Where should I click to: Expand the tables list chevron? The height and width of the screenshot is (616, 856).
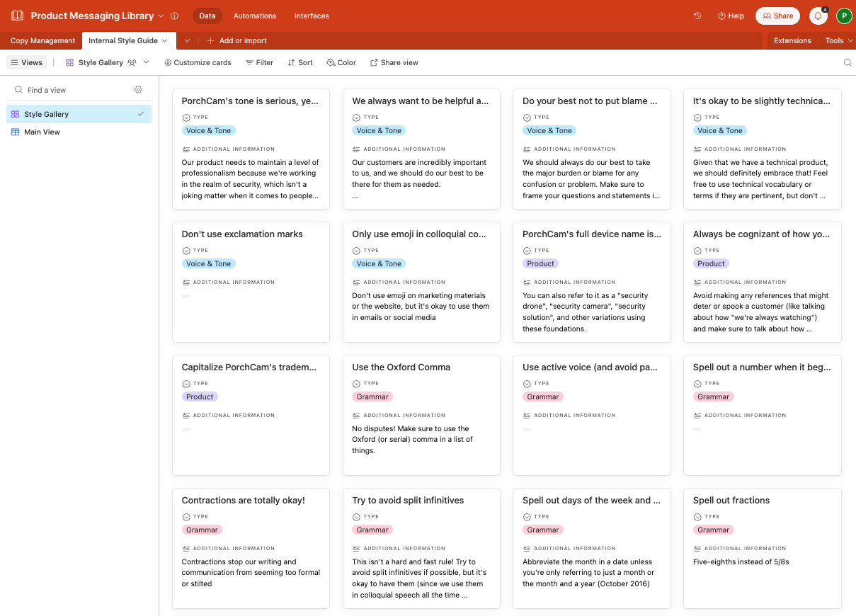(x=187, y=40)
